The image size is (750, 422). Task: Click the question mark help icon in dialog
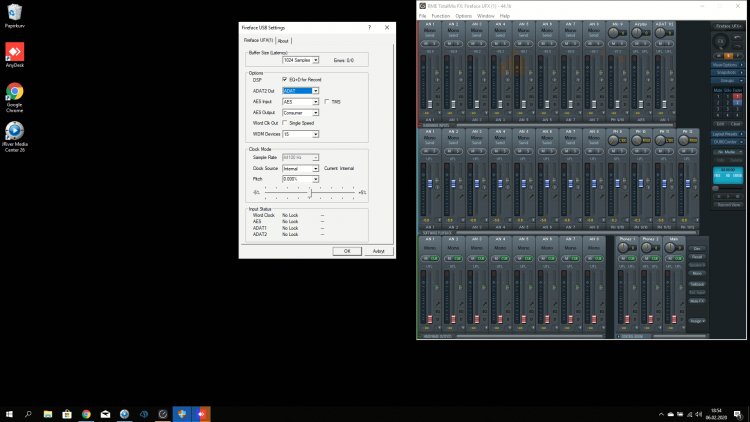pyautogui.click(x=369, y=27)
